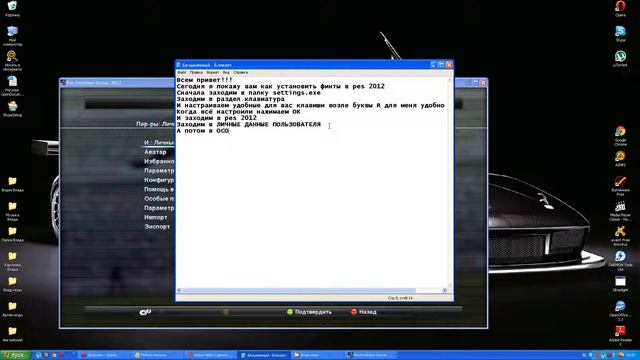Click the 'Заходим в раздел клавиатура' line
This screenshot has width=640, height=360.
(x=231, y=99)
